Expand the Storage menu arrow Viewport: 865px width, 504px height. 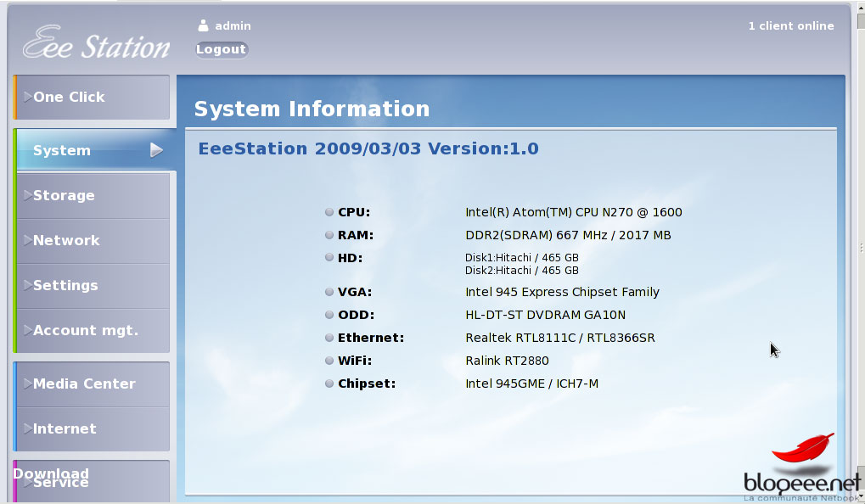point(27,195)
